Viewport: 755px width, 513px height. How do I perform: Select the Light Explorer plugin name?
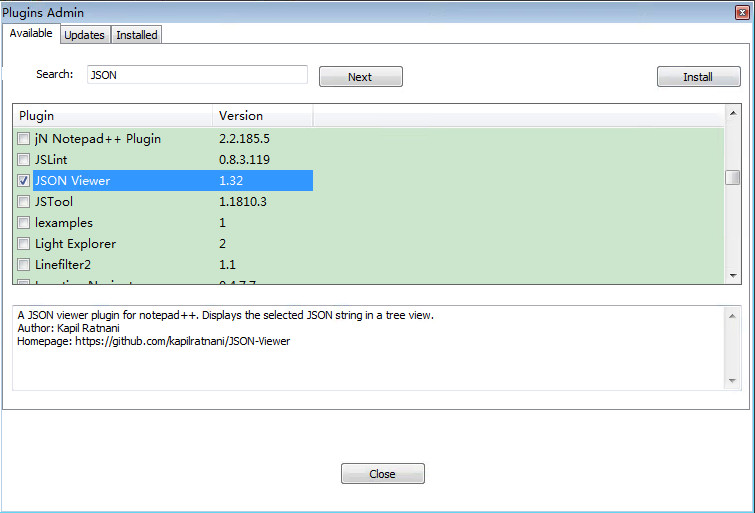76,244
